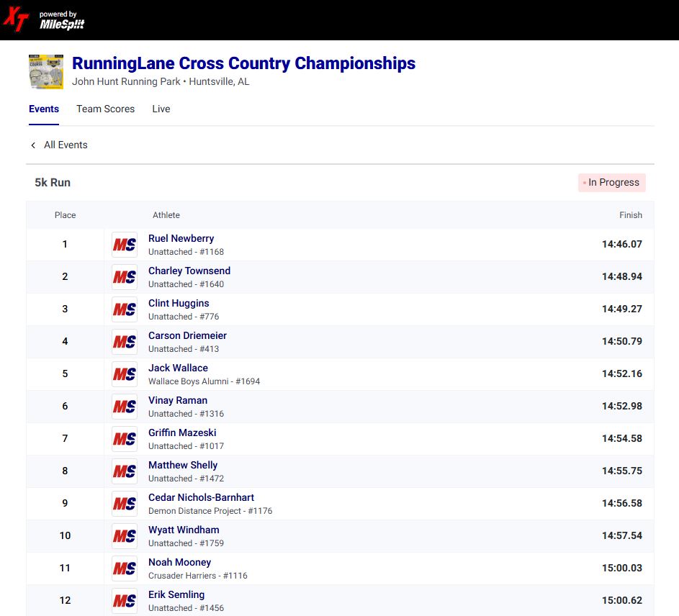This screenshot has width=679, height=616.
Task: Click MS logo next to Clint Huggins
Action: [125, 309]
